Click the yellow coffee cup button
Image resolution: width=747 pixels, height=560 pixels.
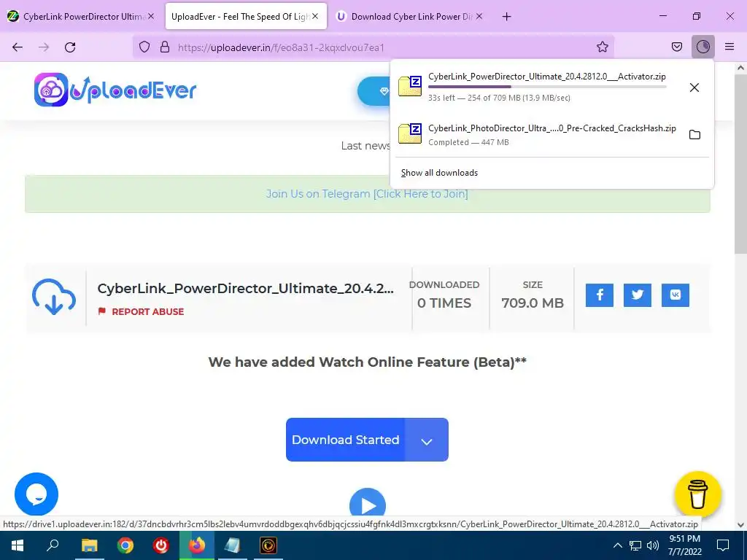point(698,494)
